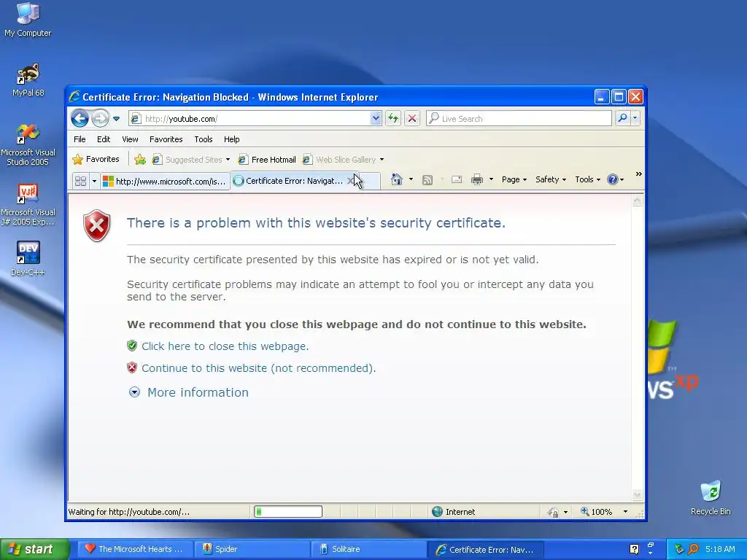The height and width of the screenshot is (560, 747).
Task: Click the vertical scrollbar down arrow
Action: click(x=637, y=495)
